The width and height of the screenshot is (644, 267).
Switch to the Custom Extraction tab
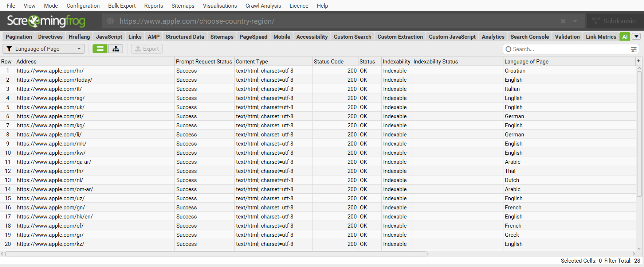(400, 37)
